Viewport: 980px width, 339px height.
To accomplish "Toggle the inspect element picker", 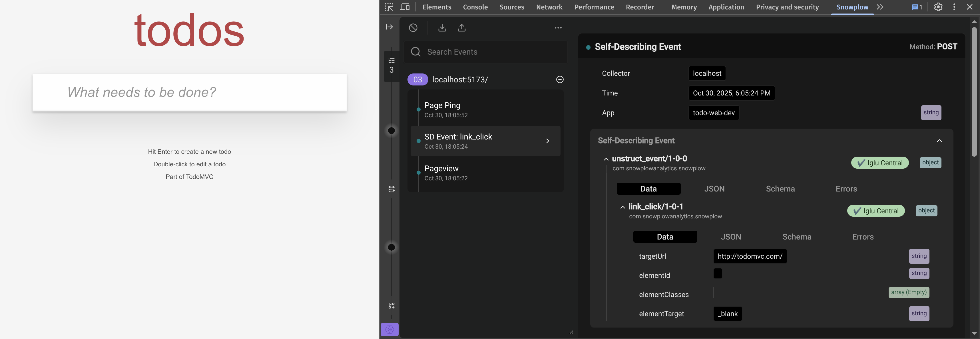I will [389, 7].
